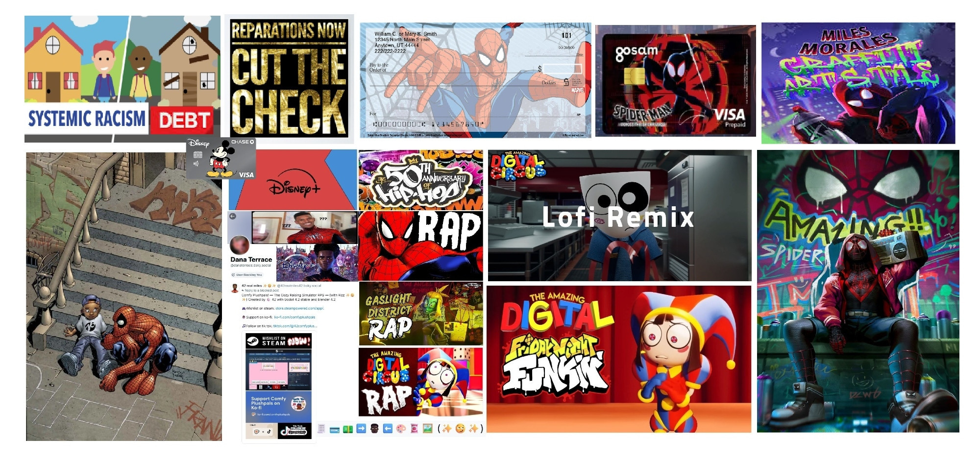This screenshot has height=463, width=980.
Task: Click the dollar amount box on the check
Action: (x=563, y=69)
